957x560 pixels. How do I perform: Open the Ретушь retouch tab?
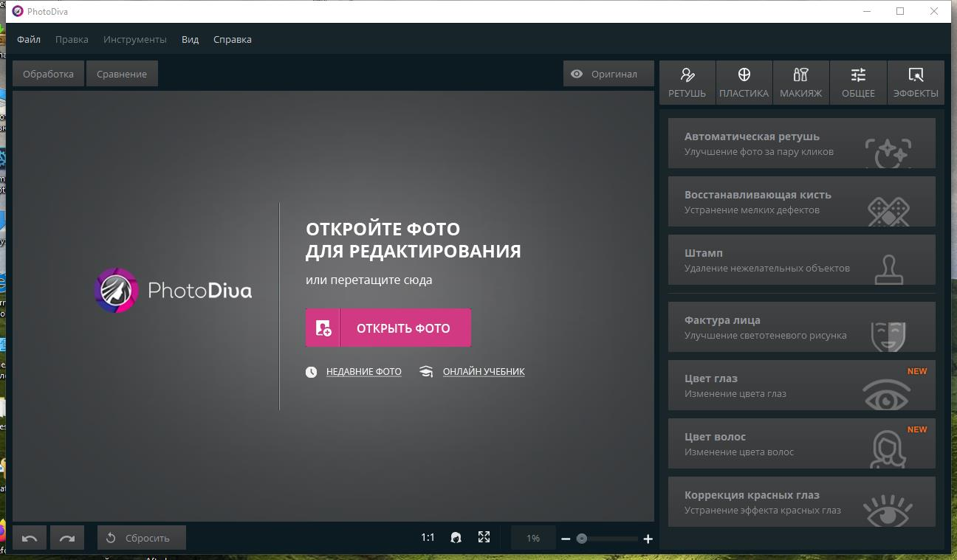pos(687,82)
